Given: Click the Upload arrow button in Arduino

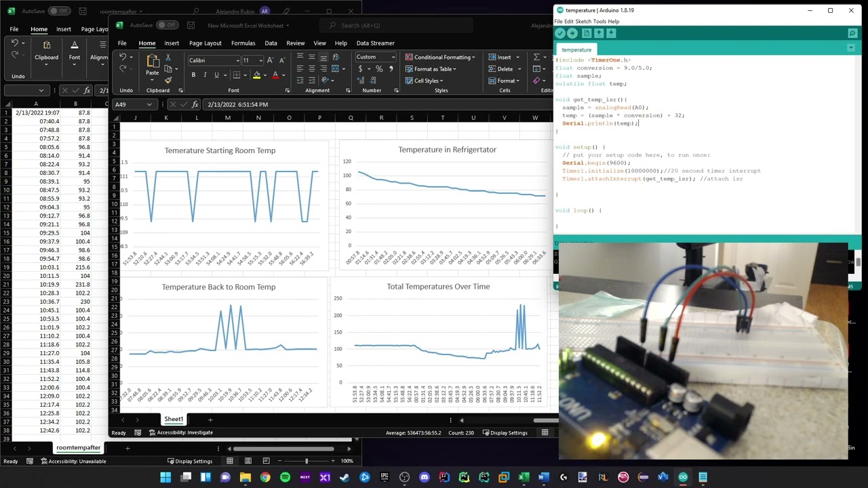Looking at the screenshot, I should (572, 33).
